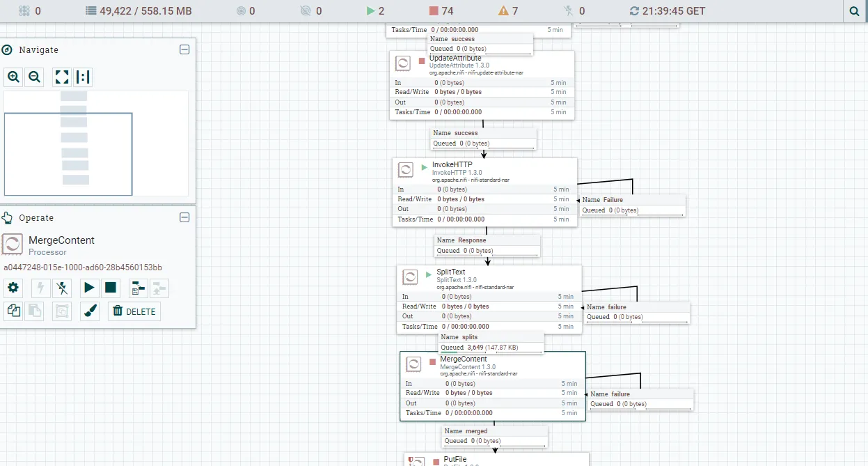
Task: Zoom in using the Navigate panel magnifier
Action: coord(13,77)
